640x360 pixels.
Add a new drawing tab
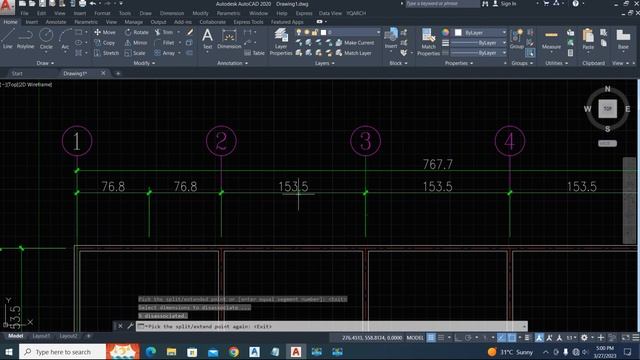(118, 73)
